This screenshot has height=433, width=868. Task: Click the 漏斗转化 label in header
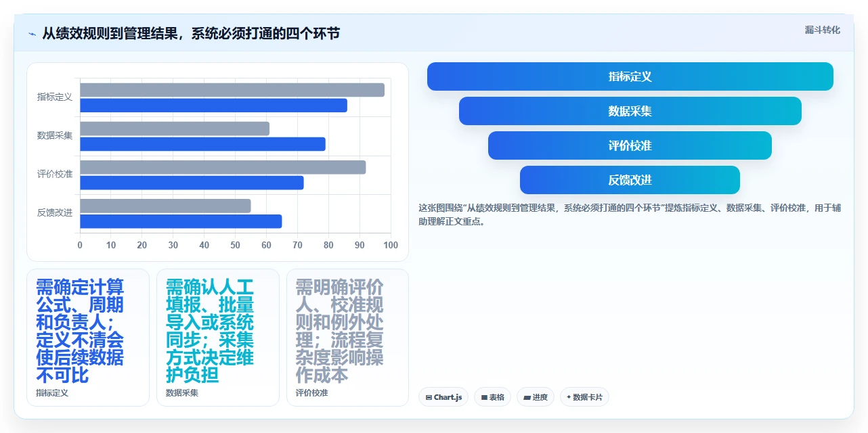(822, 30)
